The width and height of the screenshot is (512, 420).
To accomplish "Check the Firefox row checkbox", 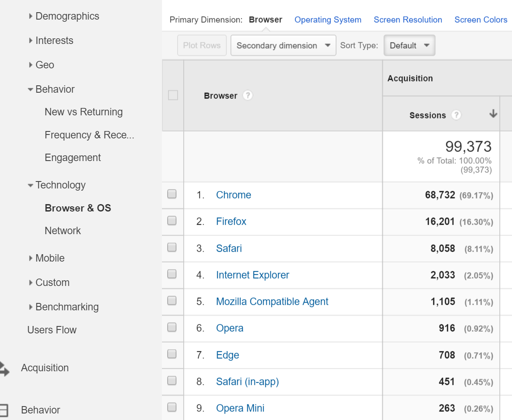I will click(172, 221).
